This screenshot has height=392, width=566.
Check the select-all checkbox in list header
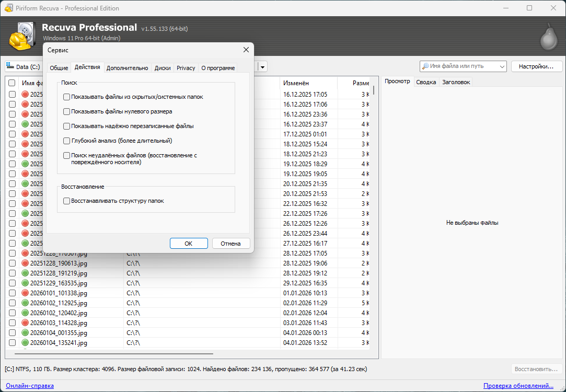tap(12, 83)
